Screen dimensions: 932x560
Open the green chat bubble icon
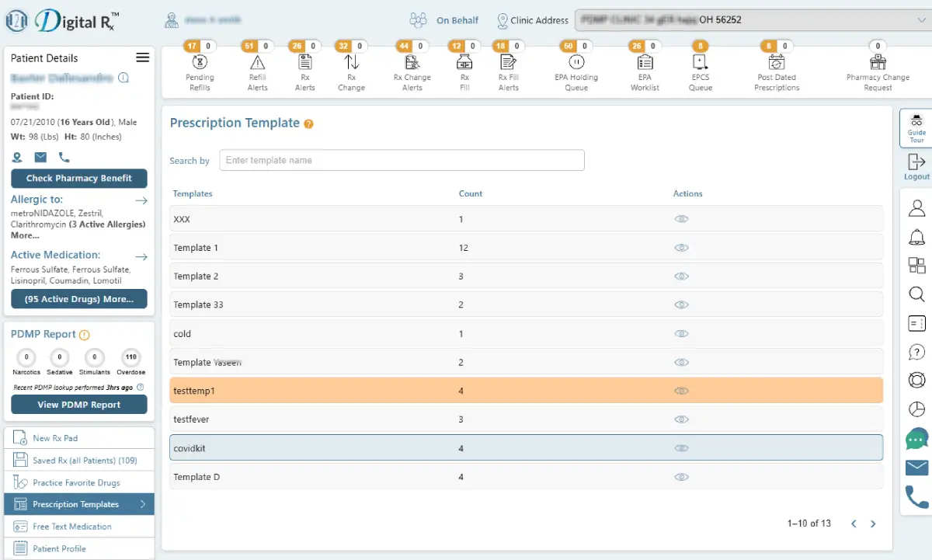click(916, 439)
